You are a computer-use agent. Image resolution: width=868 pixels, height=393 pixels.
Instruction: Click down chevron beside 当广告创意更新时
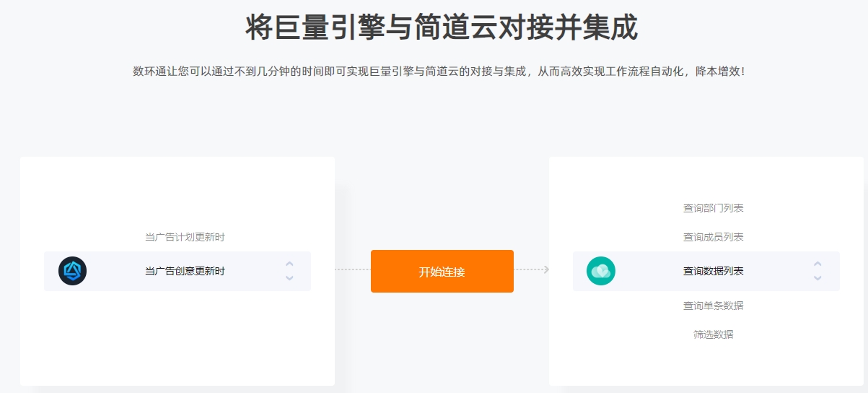[289, 278]
